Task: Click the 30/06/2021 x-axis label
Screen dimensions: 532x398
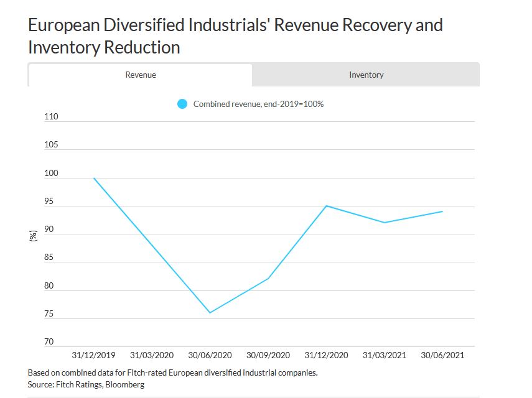Action: point(442,355)
